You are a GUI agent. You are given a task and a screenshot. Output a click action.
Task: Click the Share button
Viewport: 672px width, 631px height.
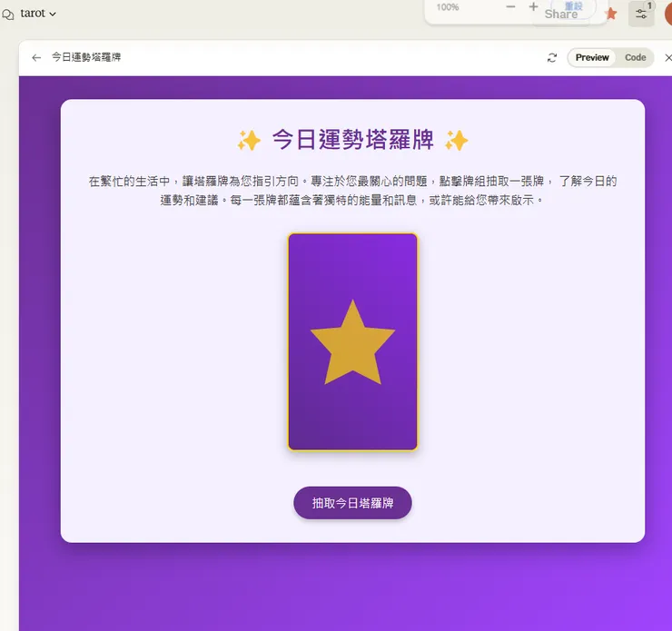561,15
